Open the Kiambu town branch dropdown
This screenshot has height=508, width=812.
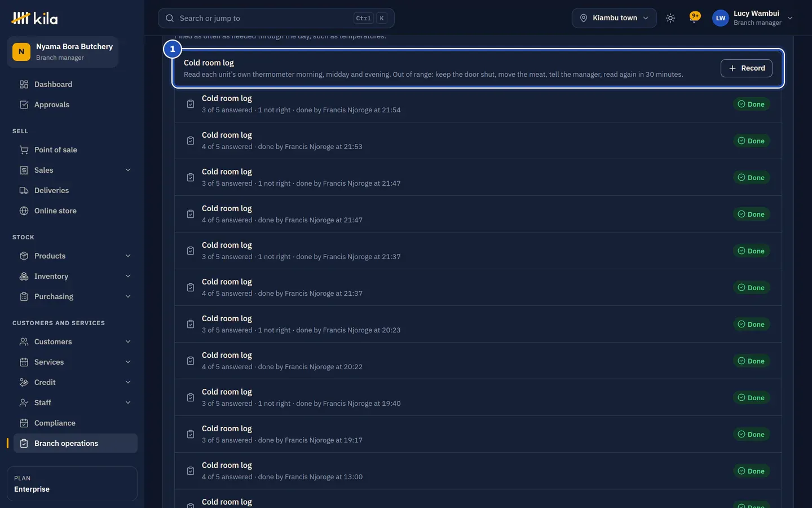[614, 18]
